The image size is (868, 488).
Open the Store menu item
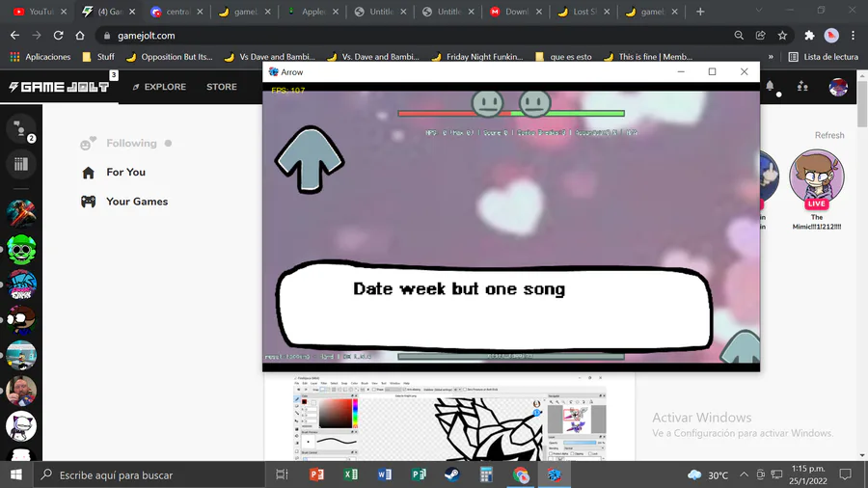tap(222, 87)
